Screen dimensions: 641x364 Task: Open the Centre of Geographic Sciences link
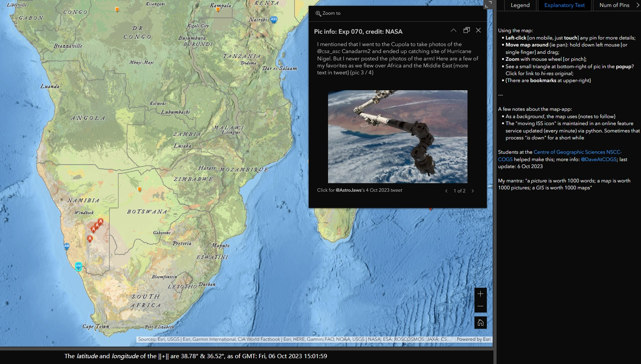[577, 152]
